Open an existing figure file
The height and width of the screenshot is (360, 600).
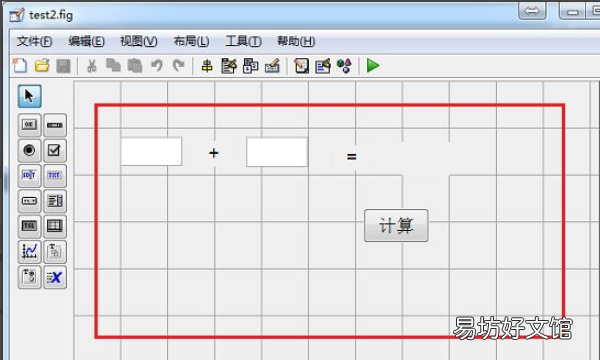click(x=42, y=66)
